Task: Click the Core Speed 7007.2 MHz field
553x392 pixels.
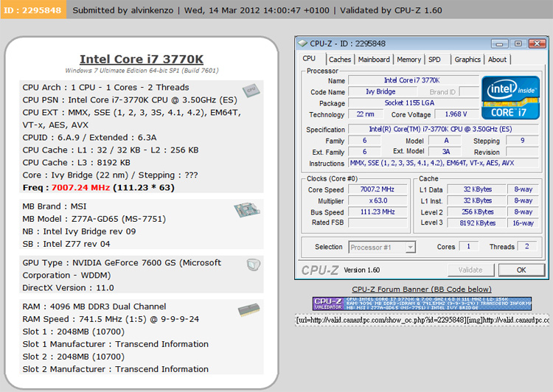Action: click(x=378, y=189)
